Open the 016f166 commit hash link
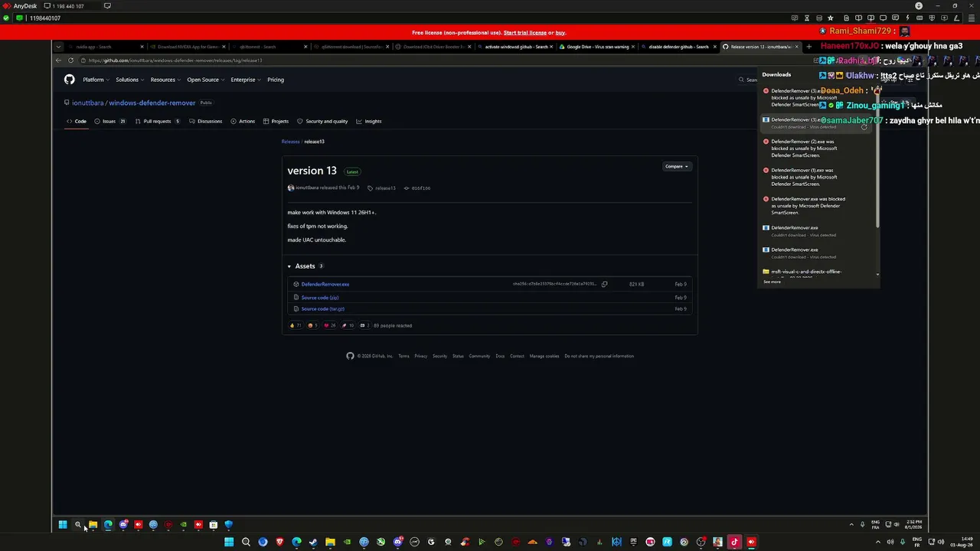This screenshot has height=551, width=980. point(417,187)
